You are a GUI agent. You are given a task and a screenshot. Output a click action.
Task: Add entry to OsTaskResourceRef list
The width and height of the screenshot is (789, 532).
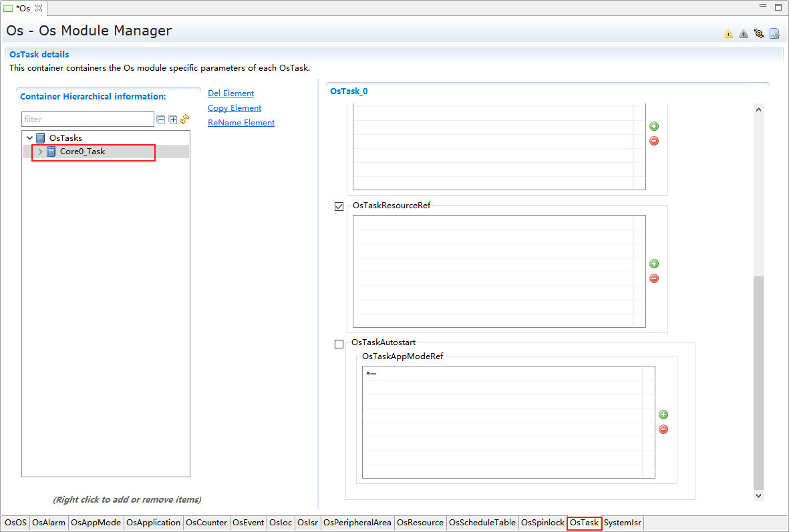pyautogui.click(x=654, y=264)
